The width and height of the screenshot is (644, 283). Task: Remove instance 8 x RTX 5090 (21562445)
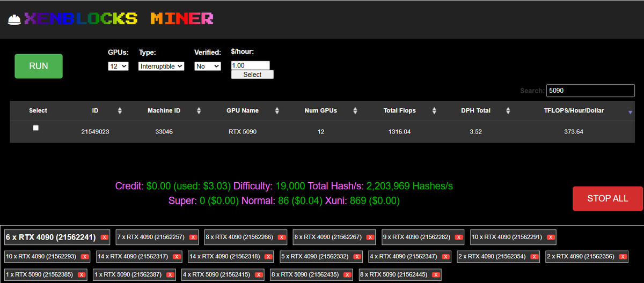[x=436, y=275]
